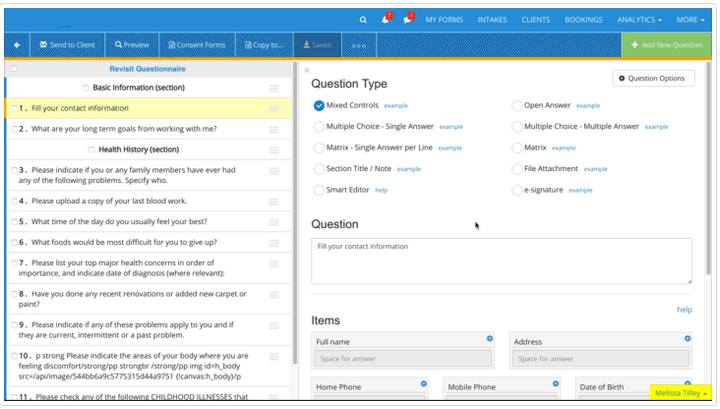The height and width of the screenshot is (409, 720).
Task: Expand the ANALYTICS dropdown menu
Action: pyautogui.click(x=639, y=20)
